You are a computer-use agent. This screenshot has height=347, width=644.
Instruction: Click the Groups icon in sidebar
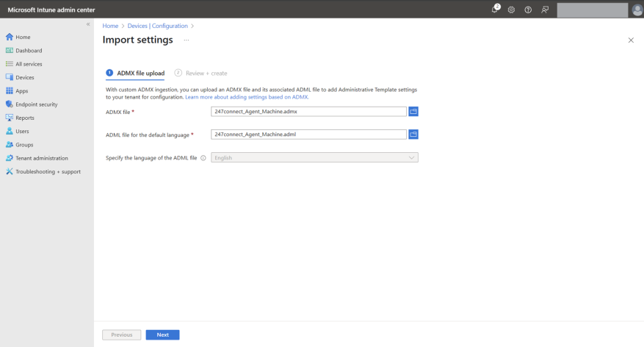tap(10, 145)
